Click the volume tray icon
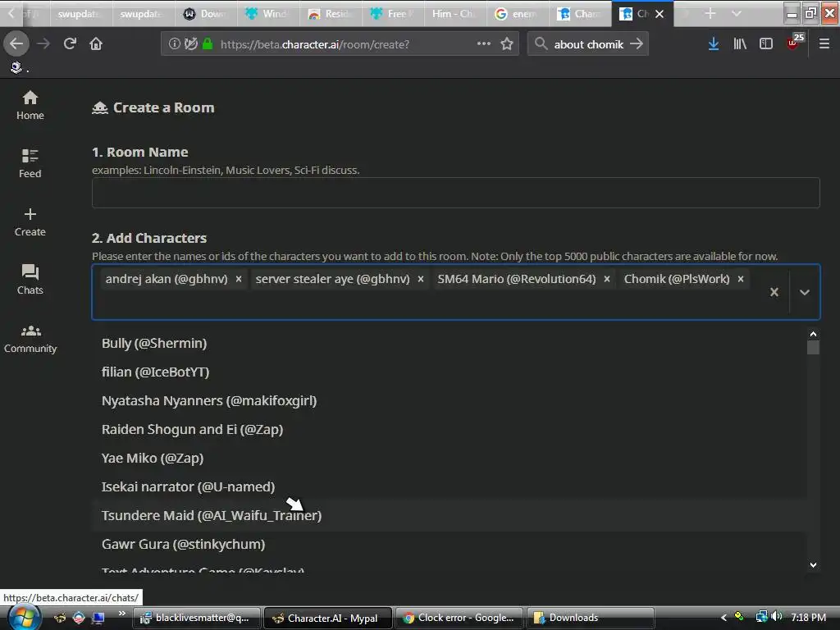The width and height of the screenshot is (840, 630). [x=776, y=617]
